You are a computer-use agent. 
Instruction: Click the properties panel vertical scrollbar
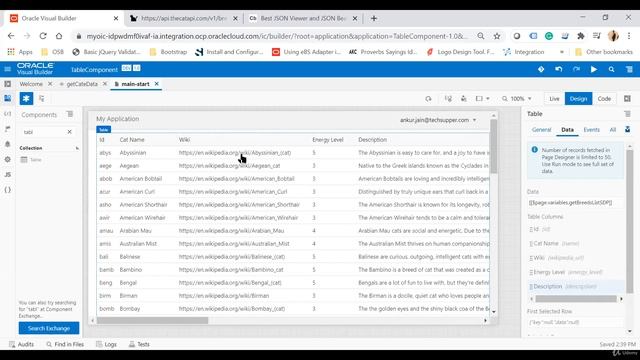pyautogui.click(x=630, y=221)
